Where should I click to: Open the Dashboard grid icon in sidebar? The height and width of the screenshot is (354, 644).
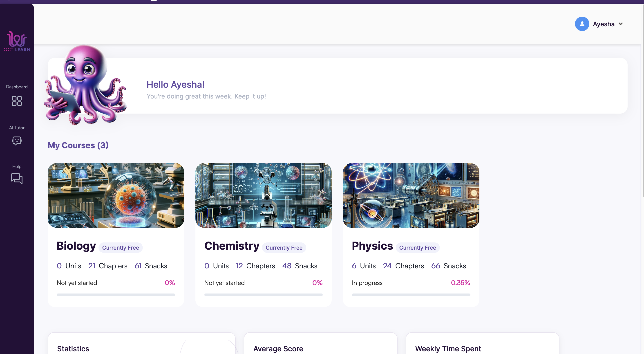coord(17,101)
